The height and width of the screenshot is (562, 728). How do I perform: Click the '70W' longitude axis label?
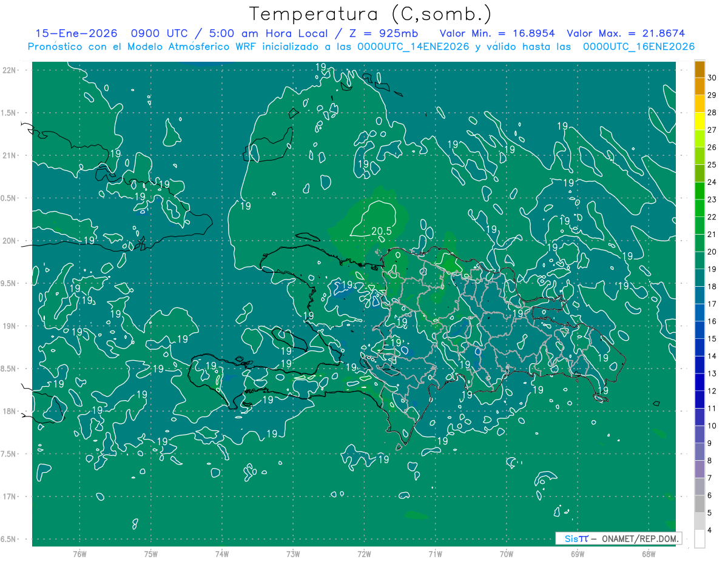coord(507,554)
